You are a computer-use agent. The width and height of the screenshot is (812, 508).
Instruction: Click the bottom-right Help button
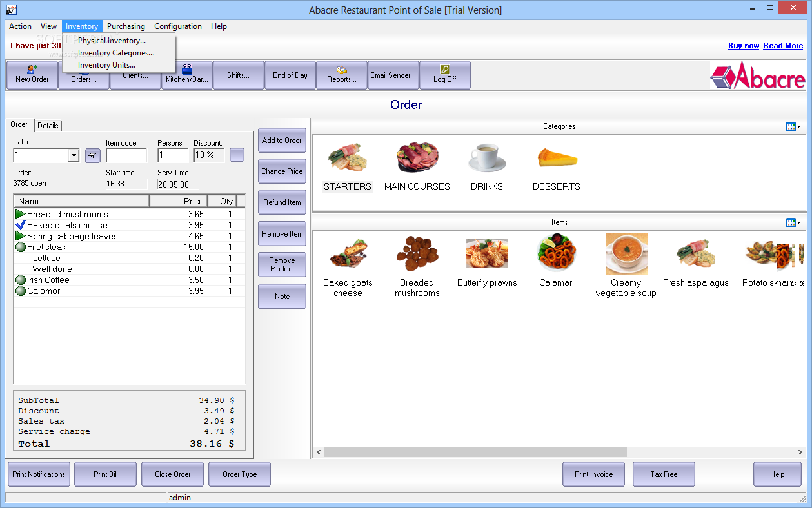pos(777,474)
